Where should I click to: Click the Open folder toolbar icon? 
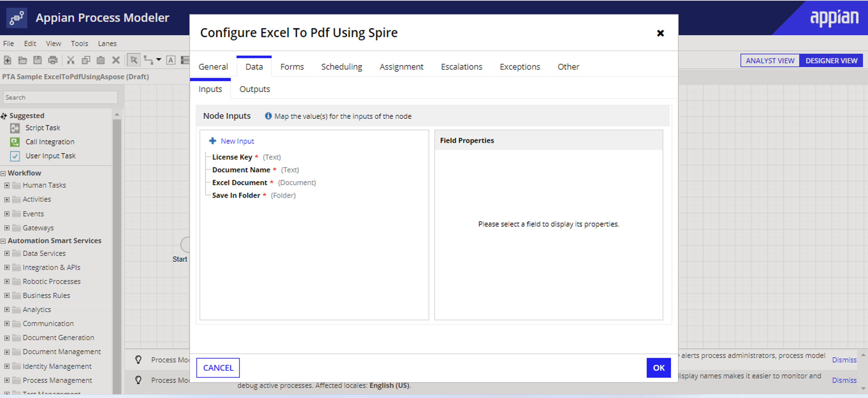pyautogui.click(x=23, y=60)
